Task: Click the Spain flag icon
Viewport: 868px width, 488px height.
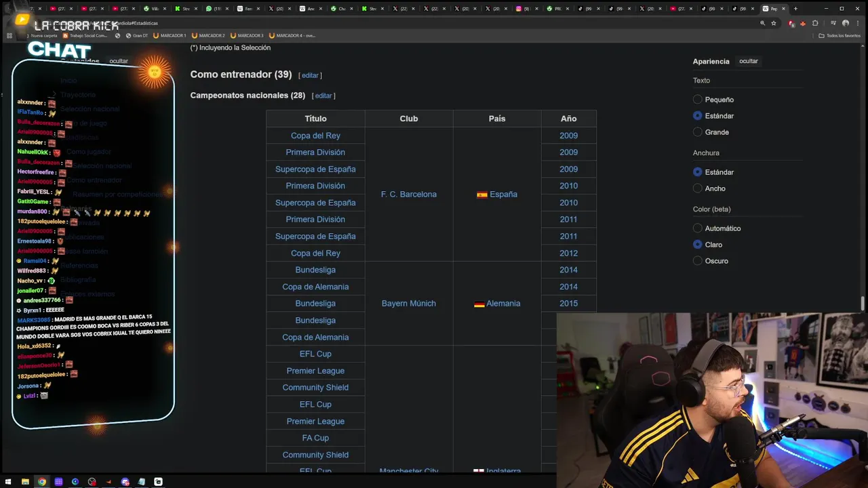Action: tap(481, 195)
